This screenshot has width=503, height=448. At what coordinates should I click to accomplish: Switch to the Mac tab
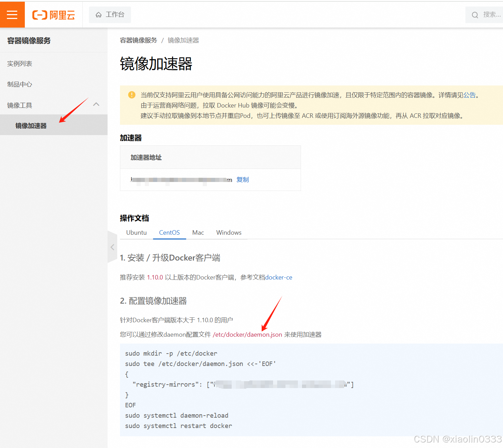[198, 233]
